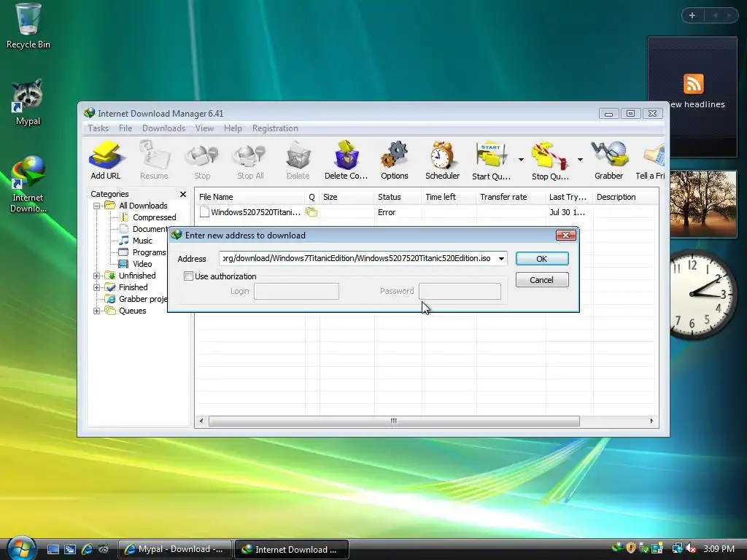Collapse the All Downloads tree node

coord(97,206)
